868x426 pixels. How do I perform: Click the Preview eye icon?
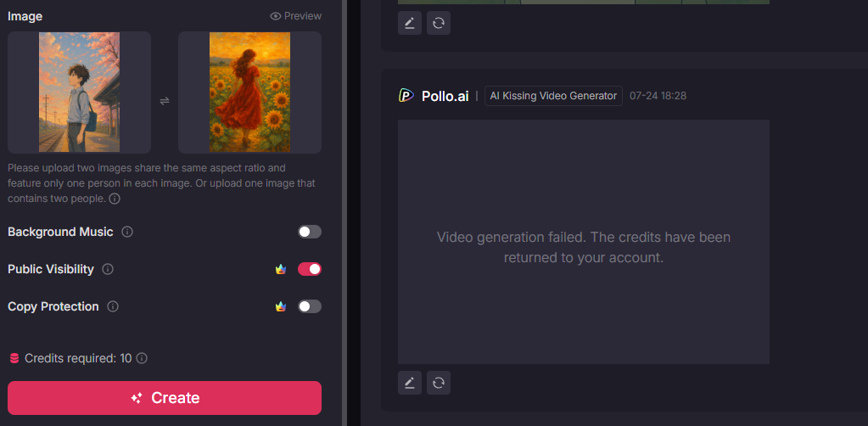tap(275, 16)
